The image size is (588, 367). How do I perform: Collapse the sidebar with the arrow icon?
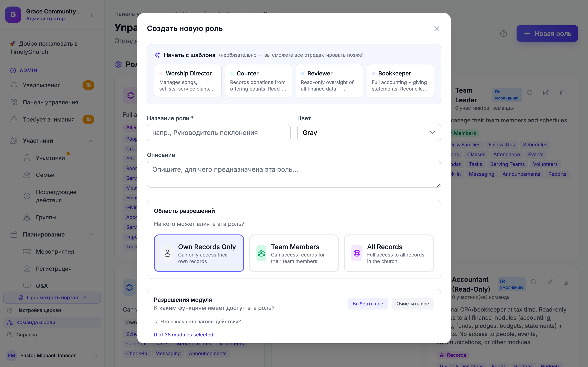click(x=92, y=15)
